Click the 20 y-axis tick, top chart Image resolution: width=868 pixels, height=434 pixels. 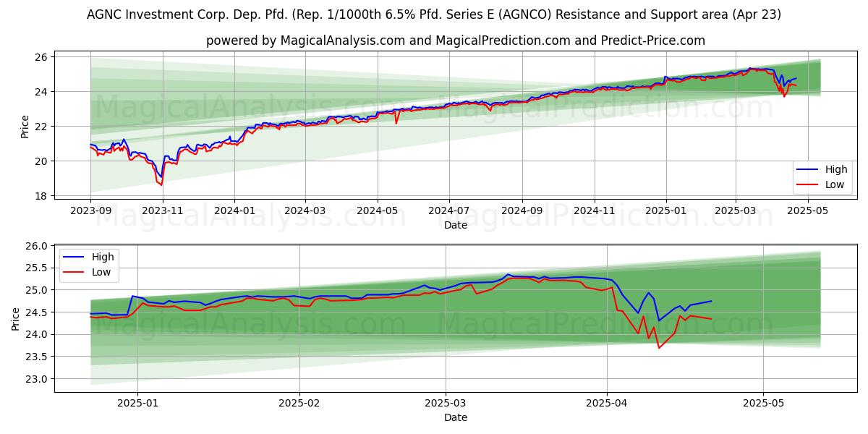[41, 161]
